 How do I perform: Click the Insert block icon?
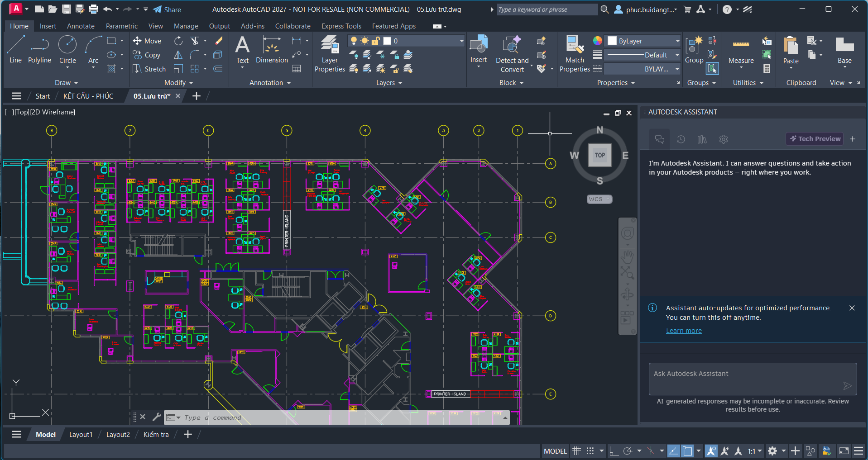479,49
